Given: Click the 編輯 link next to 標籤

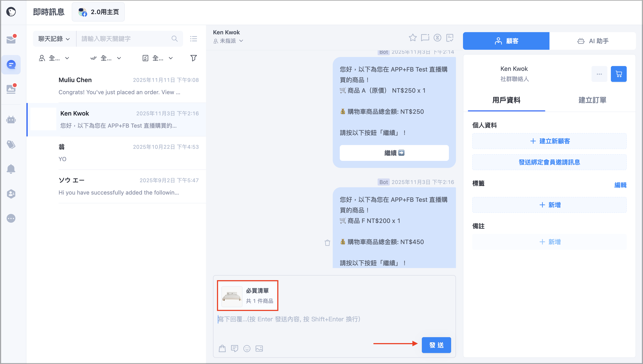Looking at the screenshot, I should pos(620,185).
